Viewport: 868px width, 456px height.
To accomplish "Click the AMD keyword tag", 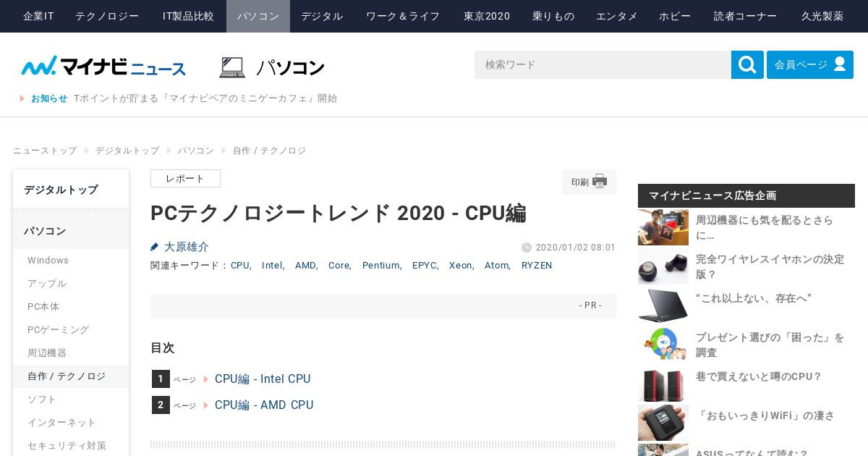I will 305,266.
